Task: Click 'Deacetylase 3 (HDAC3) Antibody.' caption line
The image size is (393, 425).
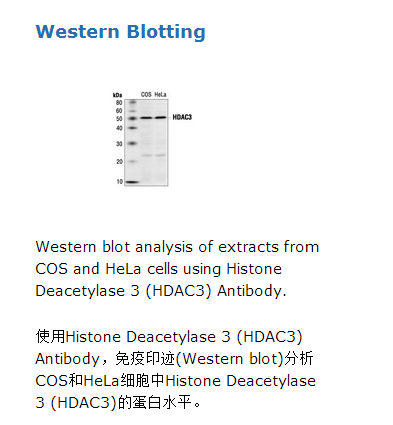Action: (161, 291)
